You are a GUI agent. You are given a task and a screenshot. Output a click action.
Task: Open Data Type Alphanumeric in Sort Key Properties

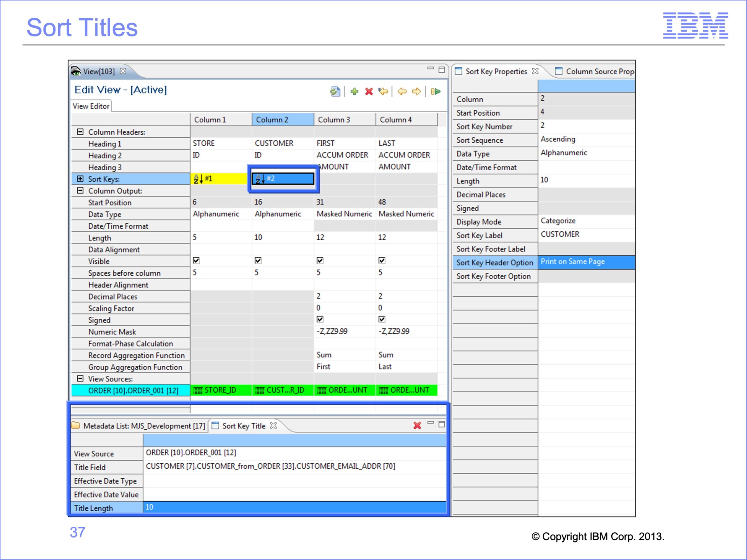(586, 153)
